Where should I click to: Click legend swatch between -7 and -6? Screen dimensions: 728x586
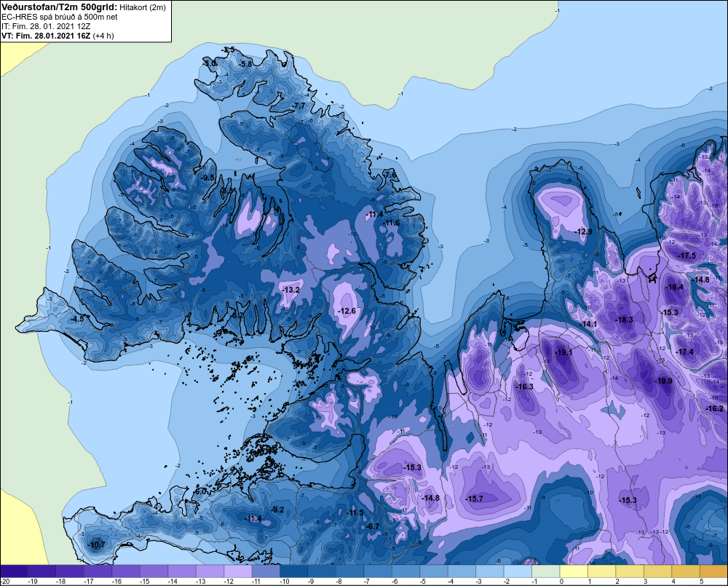378,571
